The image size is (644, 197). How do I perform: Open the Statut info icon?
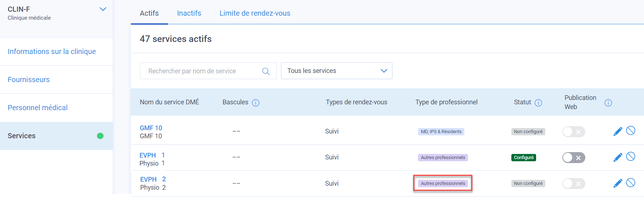[x=538, y=103]
